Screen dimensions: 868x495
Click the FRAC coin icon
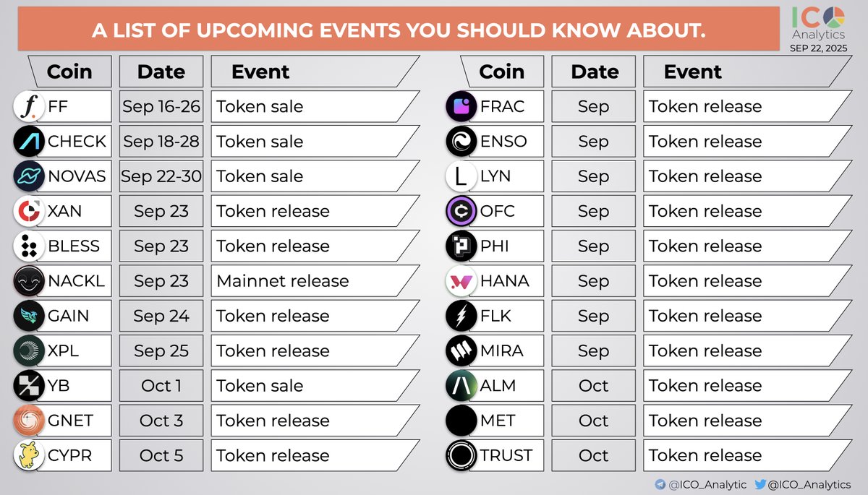coord(461,106)
